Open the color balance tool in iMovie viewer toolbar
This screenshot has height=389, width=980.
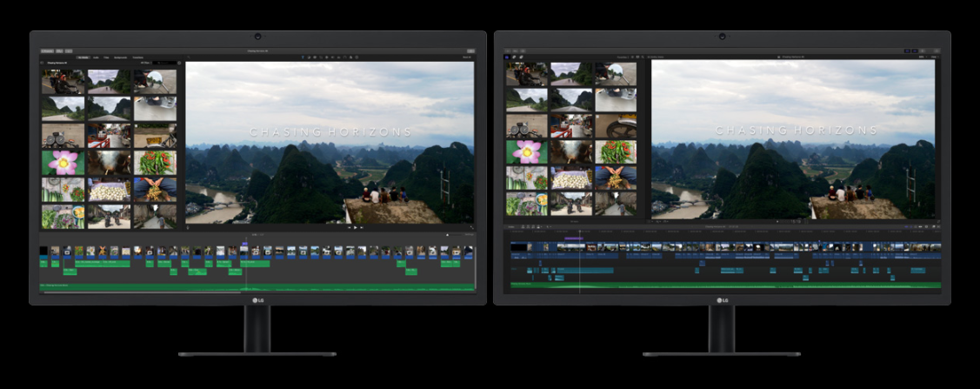coord(309,57)
